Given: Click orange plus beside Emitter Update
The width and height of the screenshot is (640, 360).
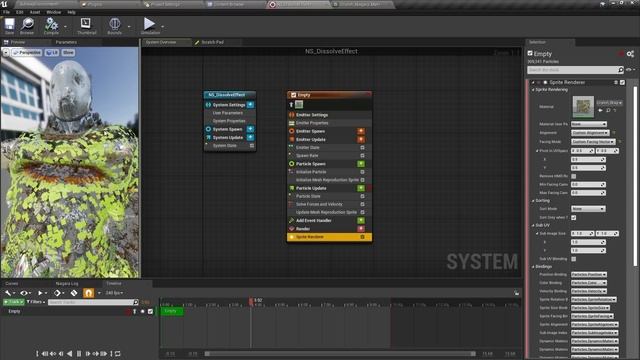Looking at the screenshot, I should tap(361, 139).
